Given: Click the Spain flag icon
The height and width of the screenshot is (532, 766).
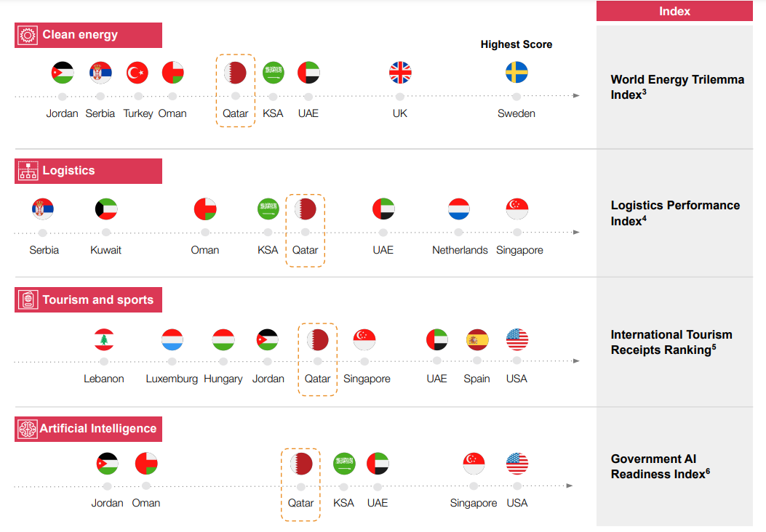Looking at the screenshot, I should pos(477,339).
